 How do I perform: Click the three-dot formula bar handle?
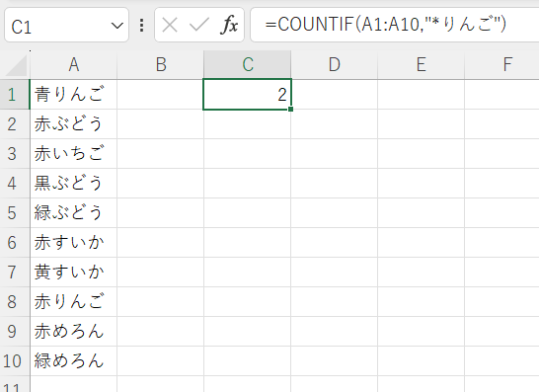click(x=141, y=26)
